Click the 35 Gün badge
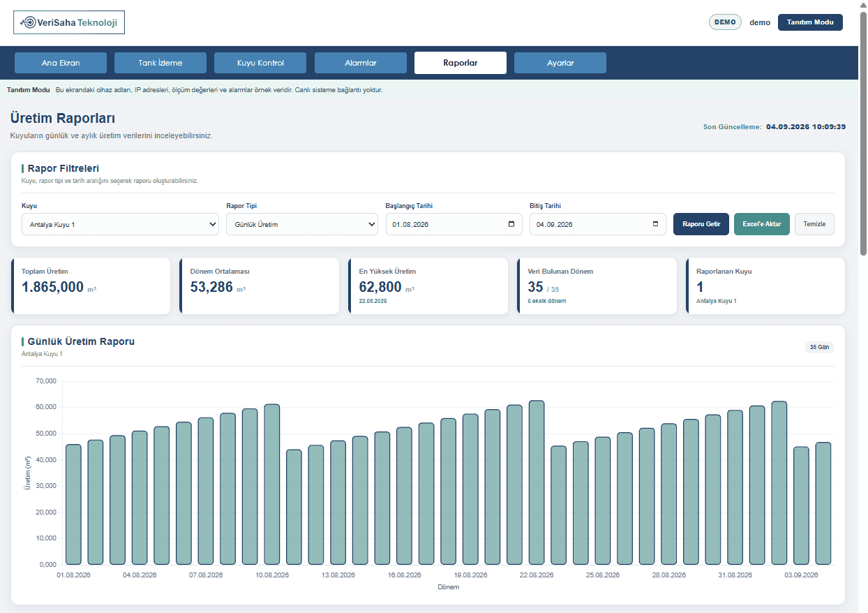The width and height of the screenshot is (868, 613). (819, 347)
